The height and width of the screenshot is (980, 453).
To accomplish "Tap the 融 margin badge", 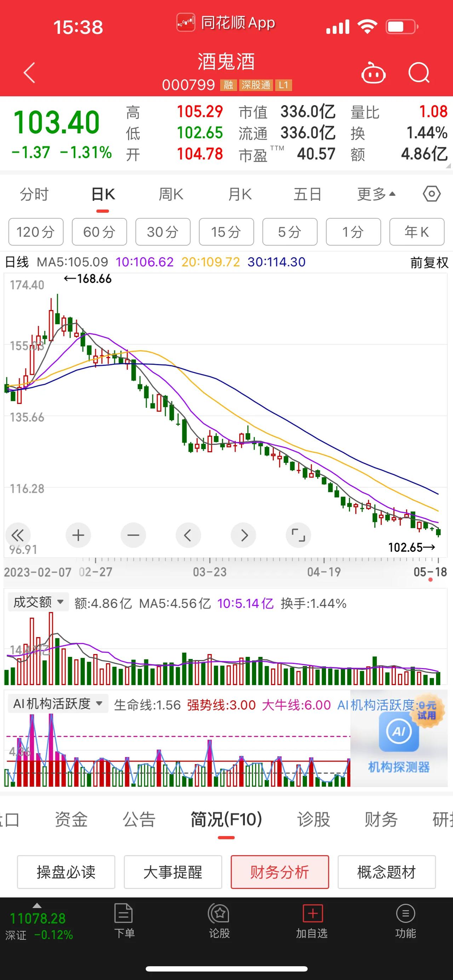I will coord(229,85).
